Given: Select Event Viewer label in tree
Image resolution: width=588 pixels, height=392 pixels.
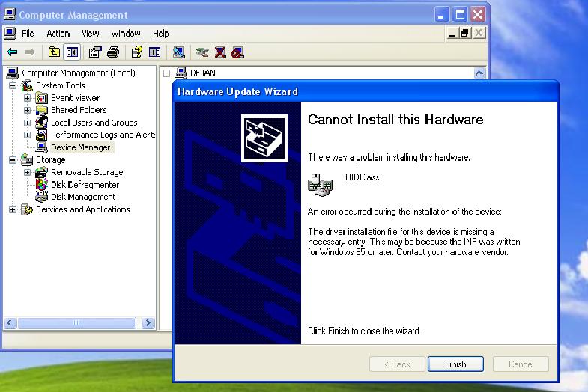Looking at the screenshot, I should [x=76, y=98].
